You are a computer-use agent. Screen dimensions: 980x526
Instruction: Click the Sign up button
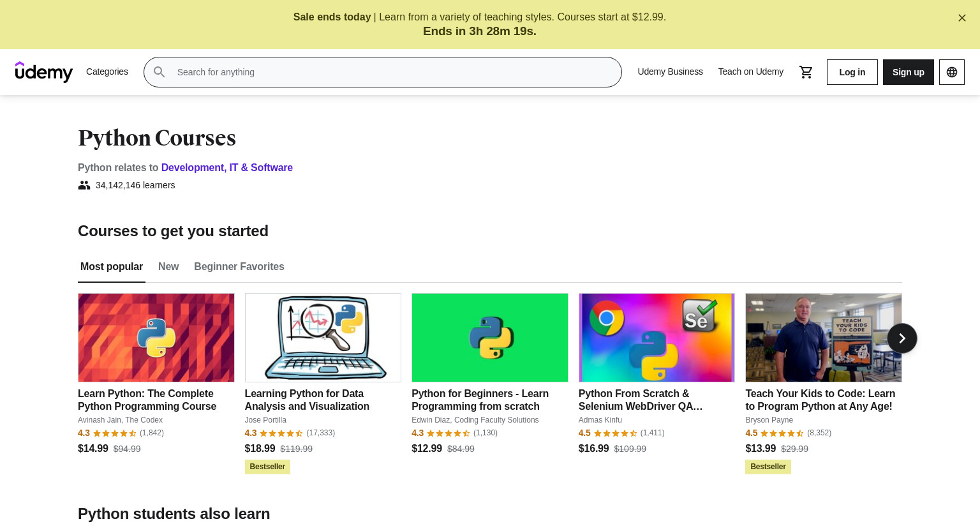tap(908, 72)
